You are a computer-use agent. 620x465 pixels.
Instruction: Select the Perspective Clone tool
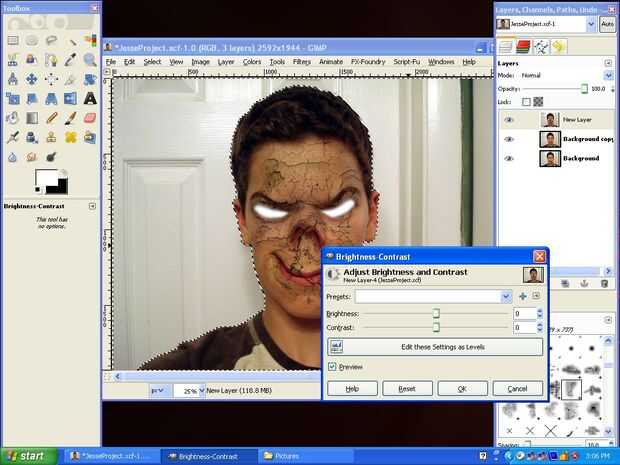click(x=90, y=137)
